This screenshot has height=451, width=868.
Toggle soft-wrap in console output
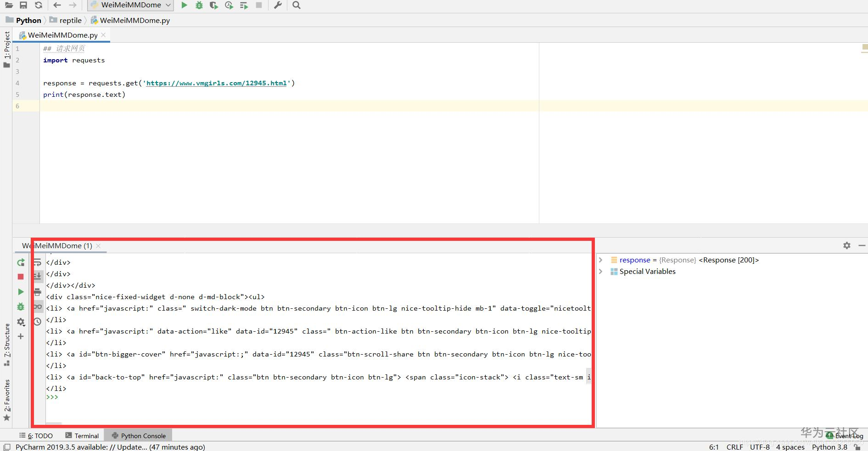tap(37, 262)
